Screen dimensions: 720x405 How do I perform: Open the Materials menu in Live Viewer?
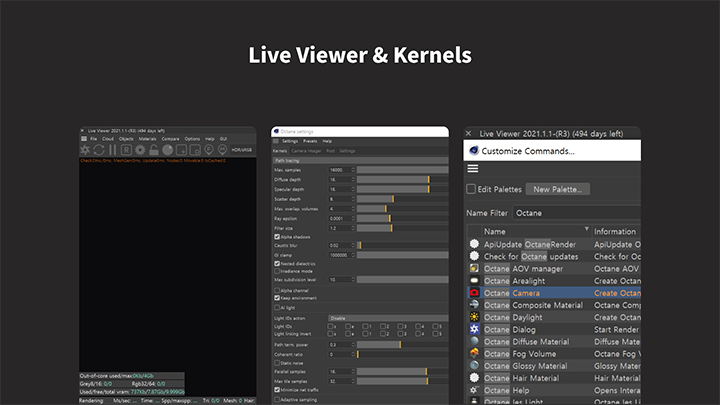click(x=147, y=139)
